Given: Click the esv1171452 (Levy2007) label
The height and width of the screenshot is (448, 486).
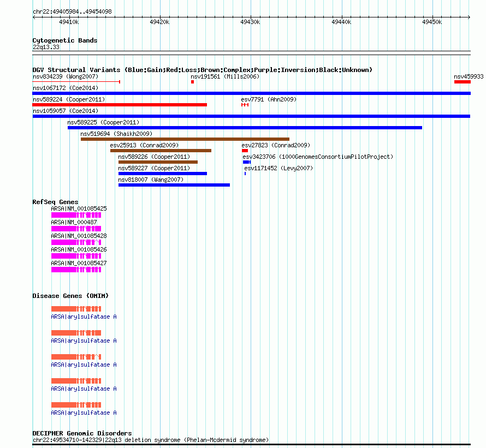Looking at the screenshot, I should (x=278, y=168).
